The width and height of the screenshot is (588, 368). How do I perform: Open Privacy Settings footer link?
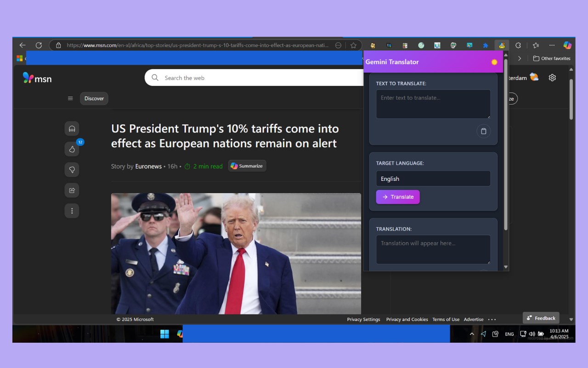tap(363, 319)
